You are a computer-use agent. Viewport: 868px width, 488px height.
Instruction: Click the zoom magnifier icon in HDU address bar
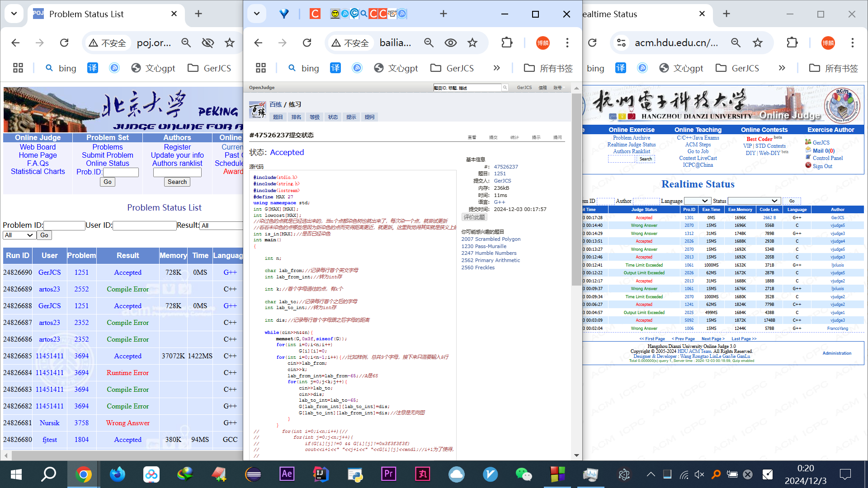[x=736, y=42]
